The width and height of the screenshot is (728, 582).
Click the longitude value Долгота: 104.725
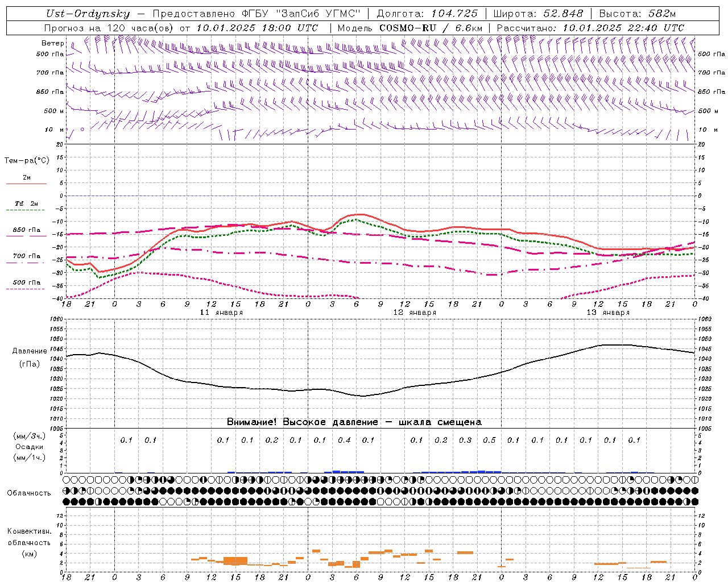click(427, 14)
